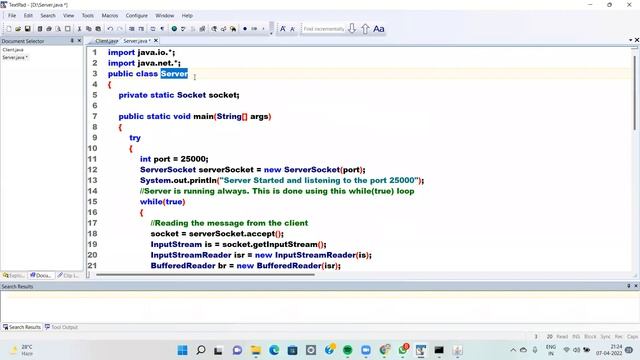Switch to Tool Output tab
640x360 pixels.
[x=61, y=327]
